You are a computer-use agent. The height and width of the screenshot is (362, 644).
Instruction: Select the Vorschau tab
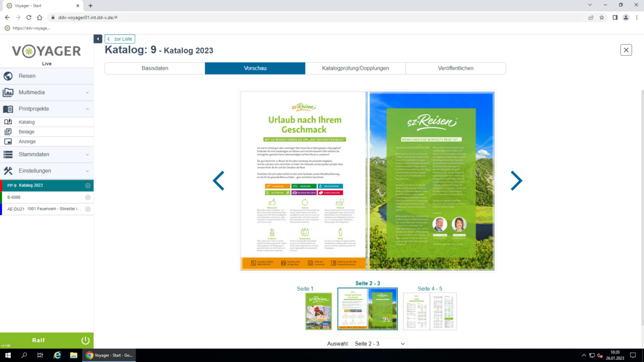pos(255,68)
